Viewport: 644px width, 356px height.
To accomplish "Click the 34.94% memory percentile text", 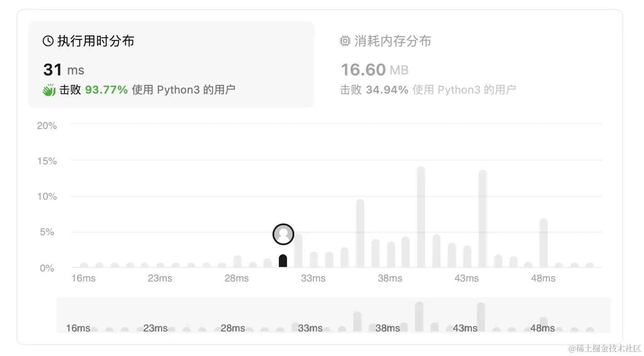I will (387, 90).
